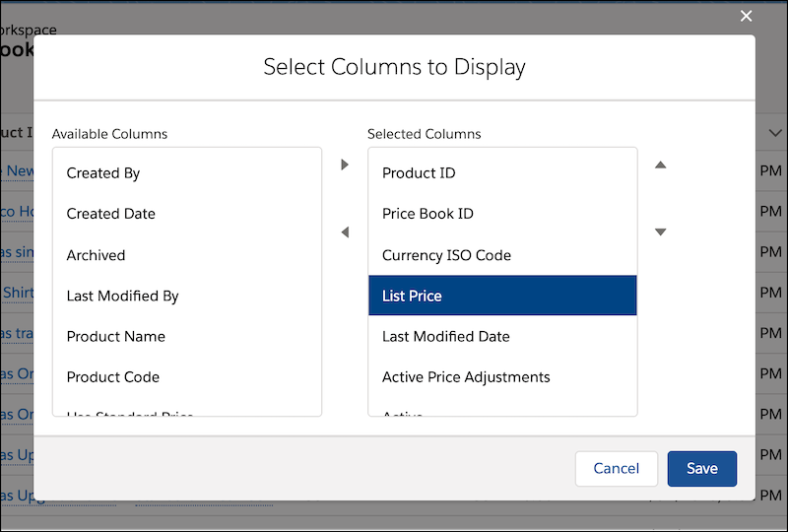Save the column selection
This screenshot has width=788, height=532.
(702, 468)
